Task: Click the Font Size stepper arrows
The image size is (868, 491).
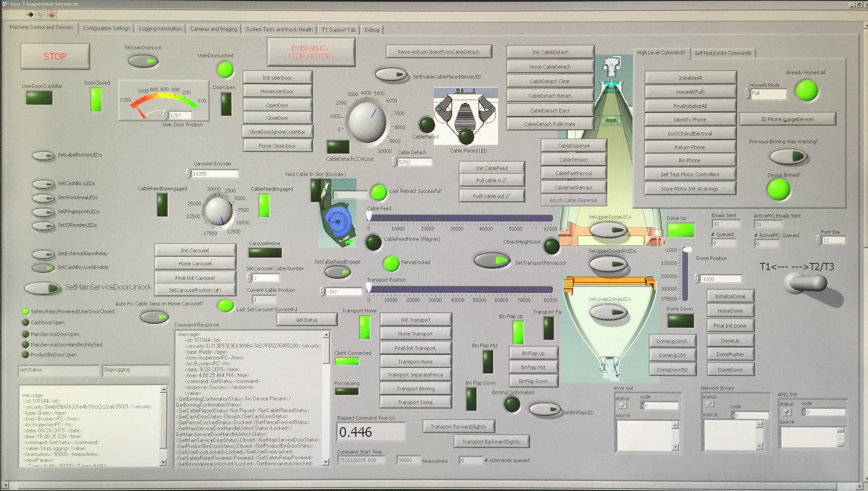Action: pos(819,240)
